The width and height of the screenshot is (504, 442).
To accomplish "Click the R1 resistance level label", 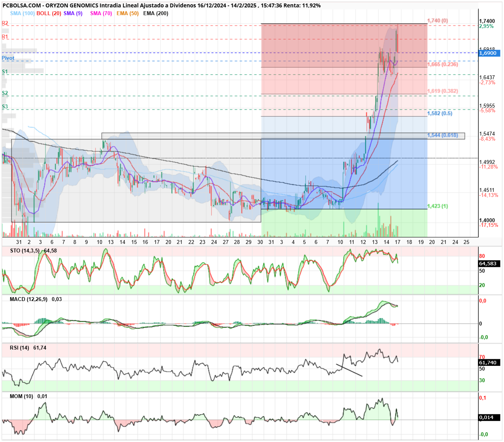I will tap(5, 37).
